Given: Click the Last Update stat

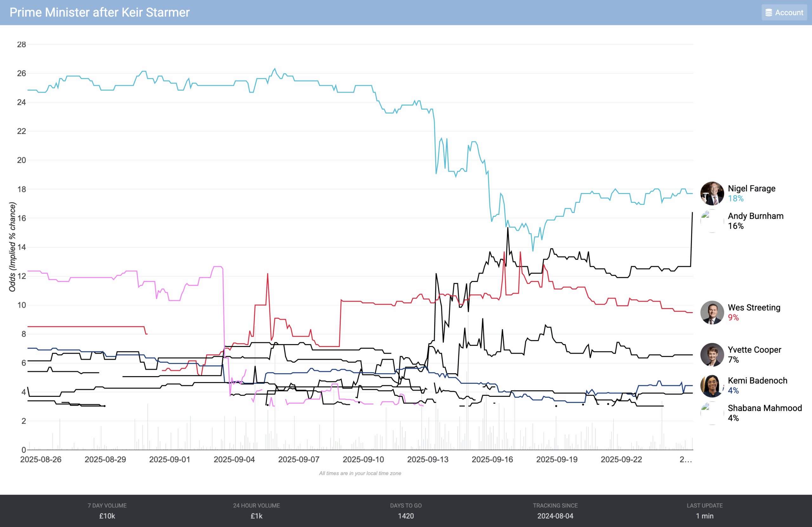Looking at the screenshot, I should [x=704, y=511].
